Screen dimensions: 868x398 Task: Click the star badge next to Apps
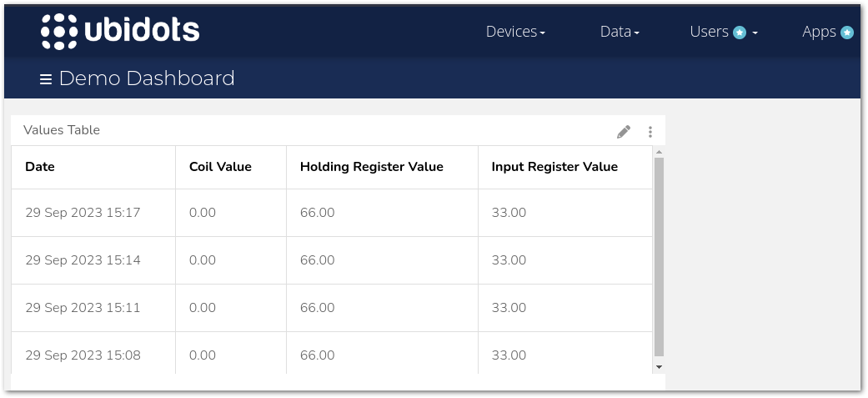847,33
